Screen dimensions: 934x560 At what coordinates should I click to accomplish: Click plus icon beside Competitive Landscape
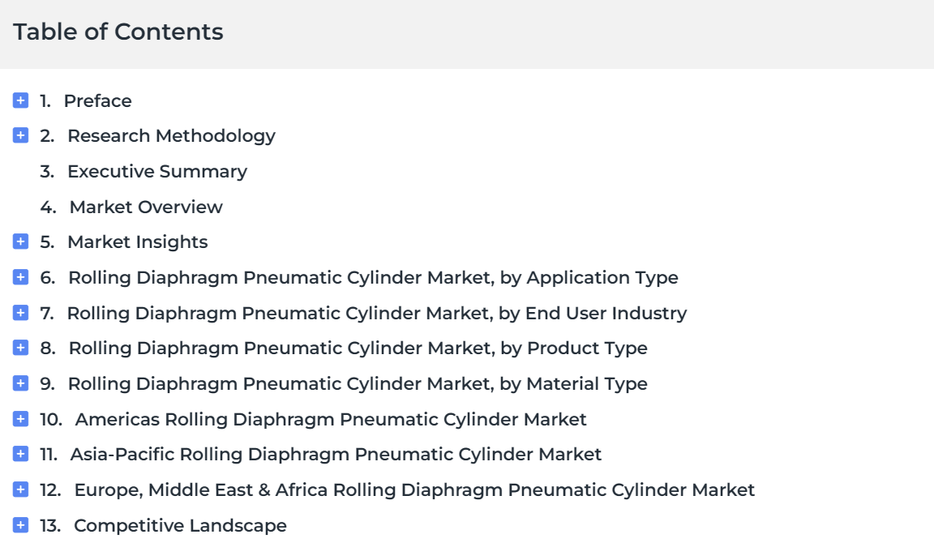20,525
